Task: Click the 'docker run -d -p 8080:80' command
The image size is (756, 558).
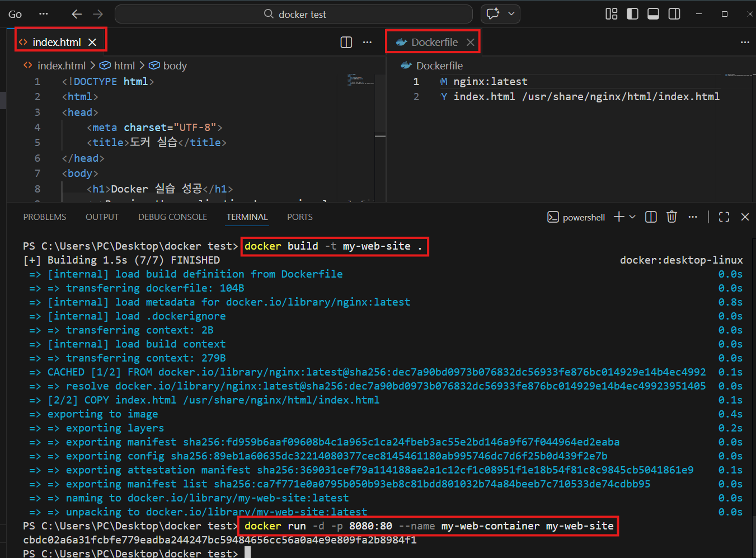Action: pyautogui.click(x=429, y=526)
